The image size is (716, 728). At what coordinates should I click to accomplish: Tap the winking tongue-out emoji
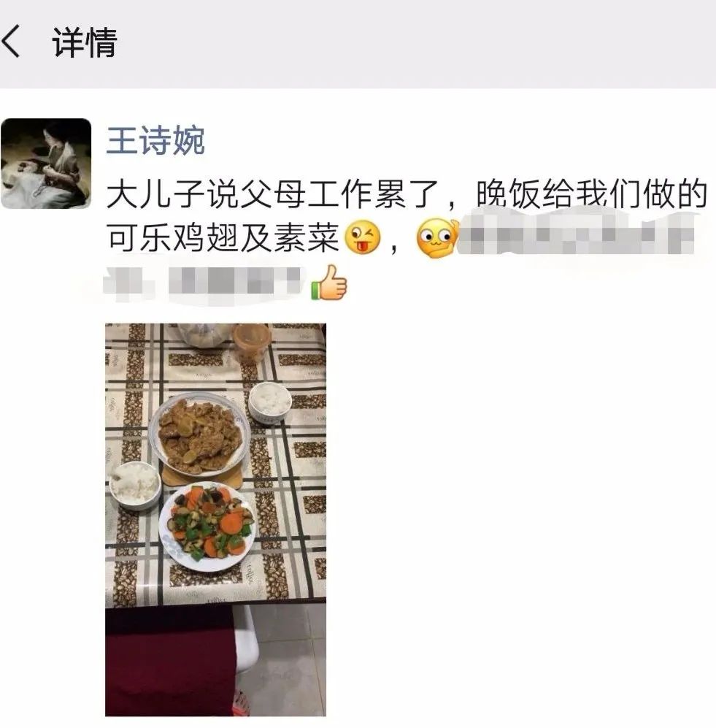[x=363, y=237]
